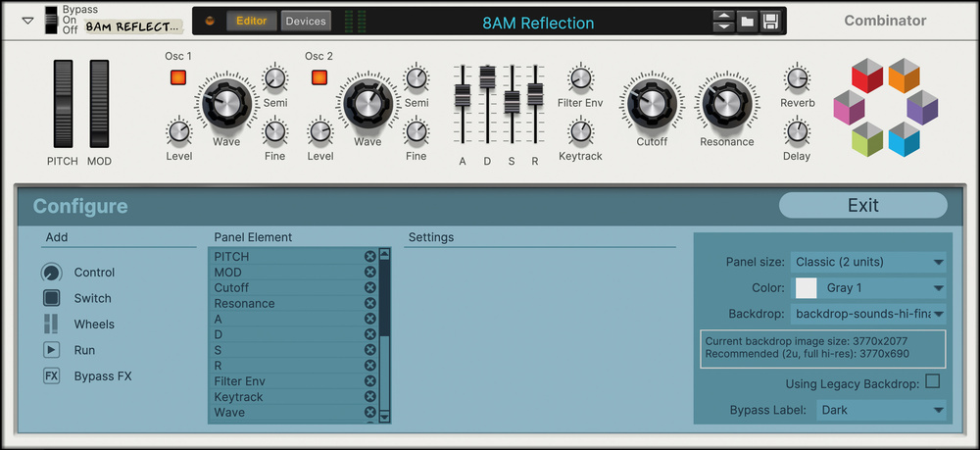Remove the Cutoff panel element
Screen dimensions: 980x450
[x=369, y=288]
